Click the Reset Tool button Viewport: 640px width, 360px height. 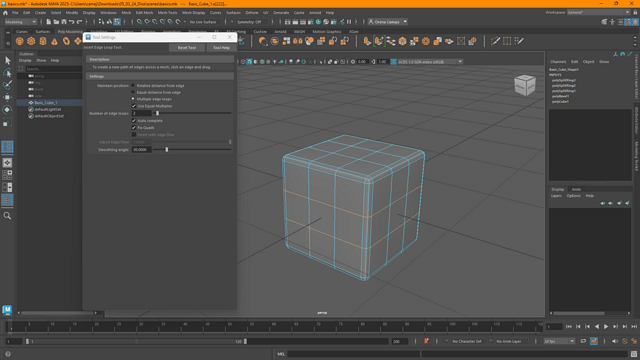click(187, 48)
